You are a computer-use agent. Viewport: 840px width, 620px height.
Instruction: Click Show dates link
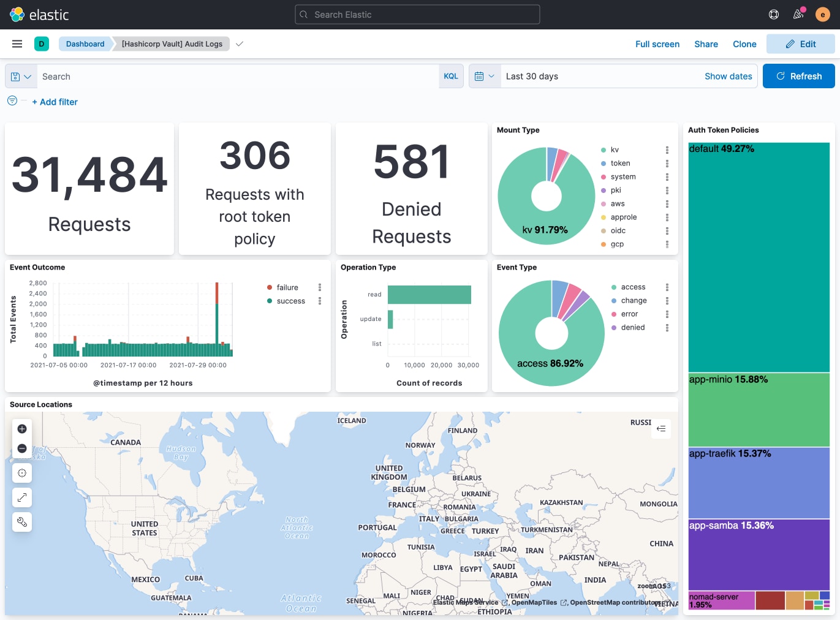pos(728,77)
